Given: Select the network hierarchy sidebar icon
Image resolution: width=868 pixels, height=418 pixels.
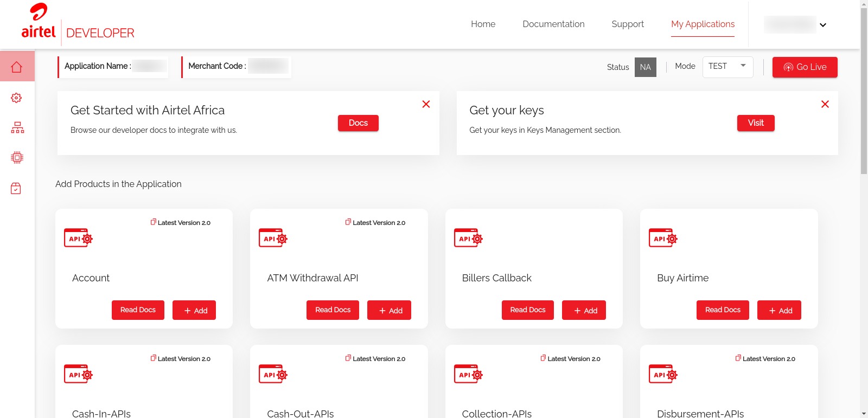Looking at the screenshot, I should (17, 127).
